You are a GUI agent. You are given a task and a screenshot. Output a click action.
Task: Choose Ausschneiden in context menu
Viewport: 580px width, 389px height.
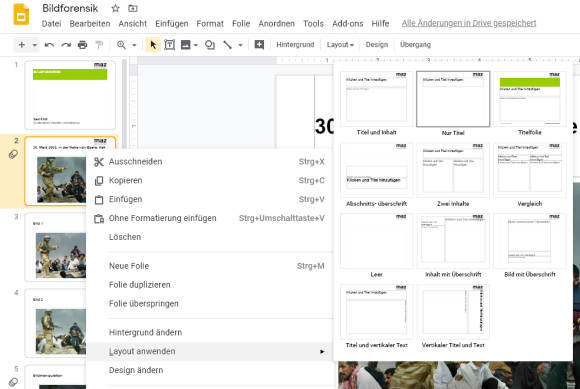pos(210,162)
